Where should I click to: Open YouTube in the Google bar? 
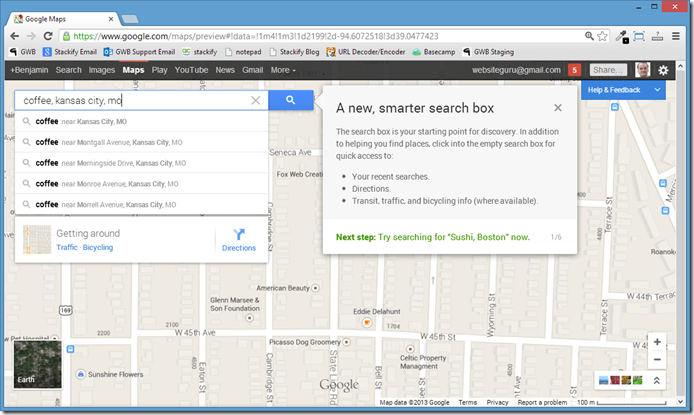[x=191, y=70]
